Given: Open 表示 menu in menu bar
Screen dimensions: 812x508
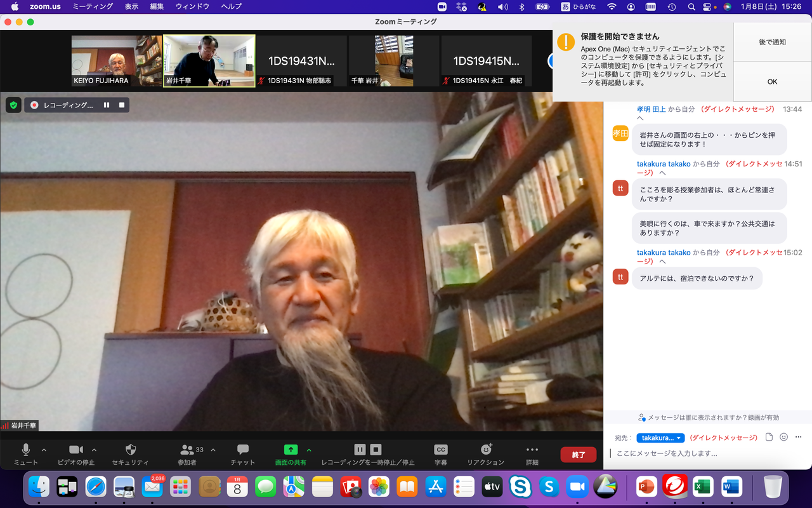Looking at the screenshot, I should click(131, 6).
